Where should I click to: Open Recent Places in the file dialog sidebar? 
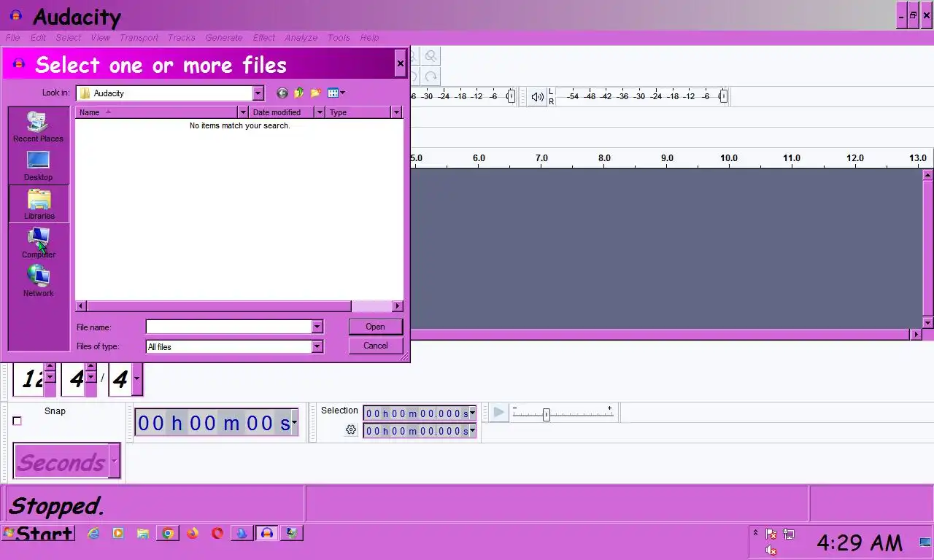click(38, 126)
